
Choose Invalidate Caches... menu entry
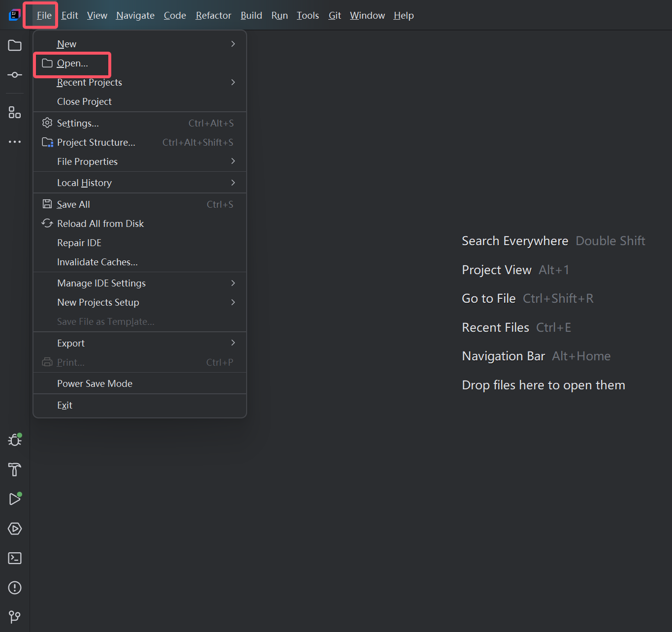97,262
